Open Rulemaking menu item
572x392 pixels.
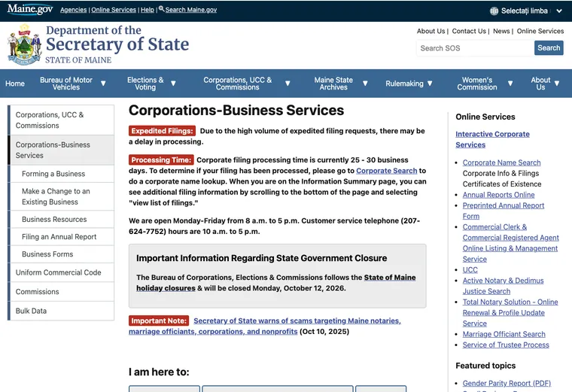coord(404,84)
